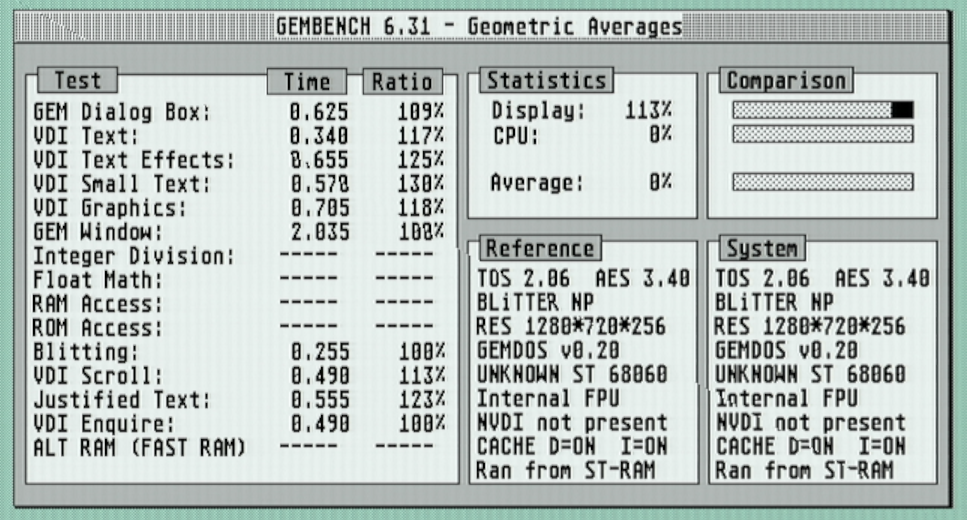This screenshot has width=967, height=520.
Task: Click the Time column header
Action: (307, 81)
